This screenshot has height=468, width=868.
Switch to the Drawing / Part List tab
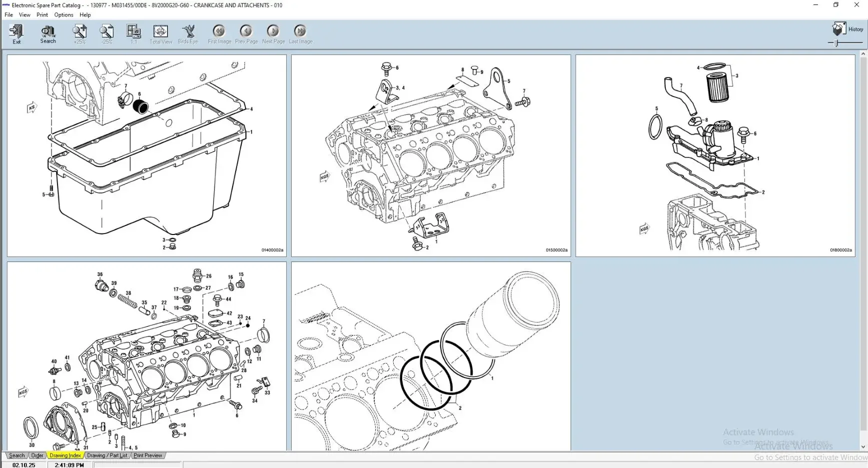[107, 455]
